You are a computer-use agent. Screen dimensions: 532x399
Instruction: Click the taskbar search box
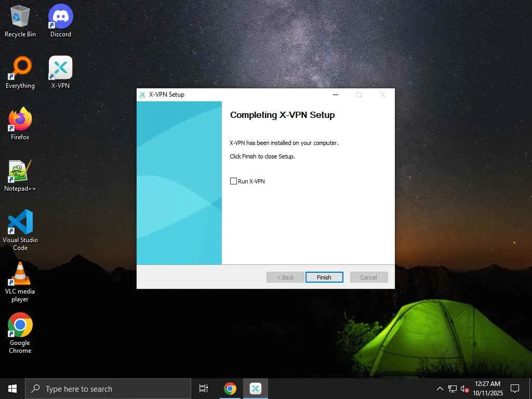[108, 389]
